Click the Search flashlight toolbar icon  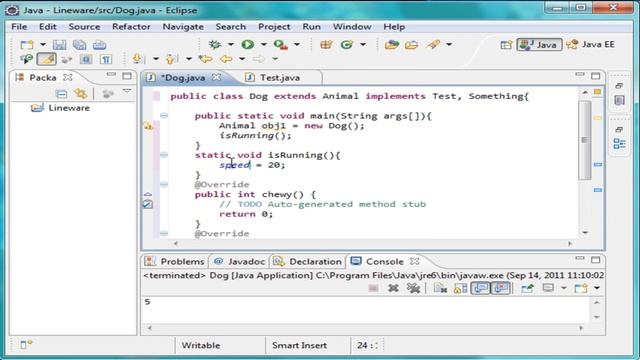433,44
